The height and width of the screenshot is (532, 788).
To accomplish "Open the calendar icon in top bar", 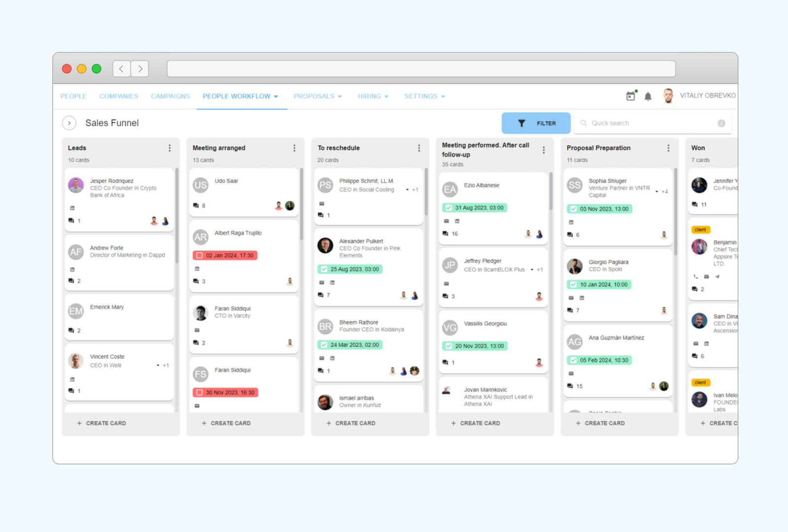I will (x=630, y=96).
